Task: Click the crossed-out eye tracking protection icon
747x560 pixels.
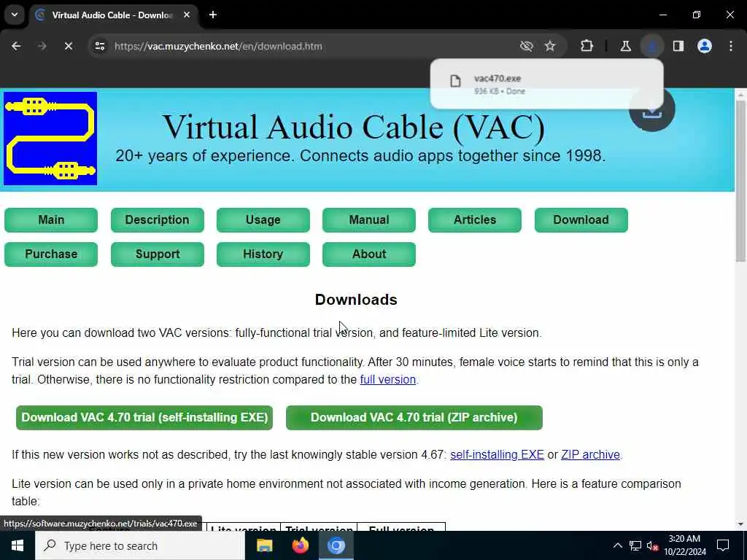Action: tap(527, 46)
